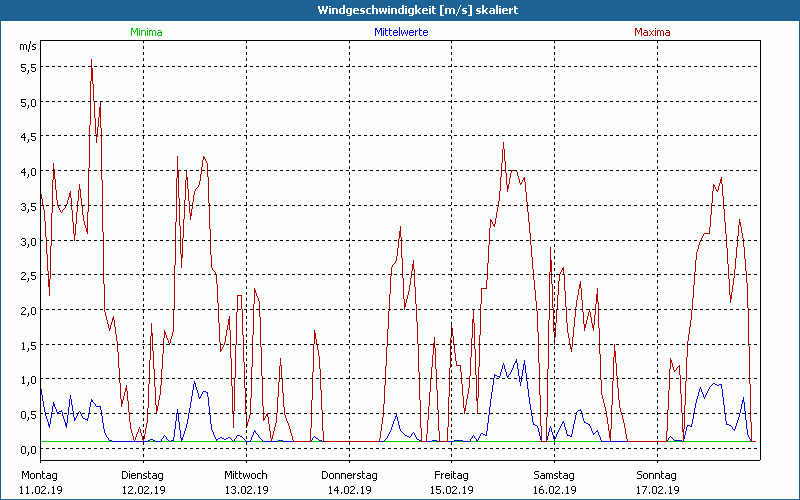Screen dimensions: 800x500
Task: Select the Dienstag day label
Action: (x=143, y=475)
